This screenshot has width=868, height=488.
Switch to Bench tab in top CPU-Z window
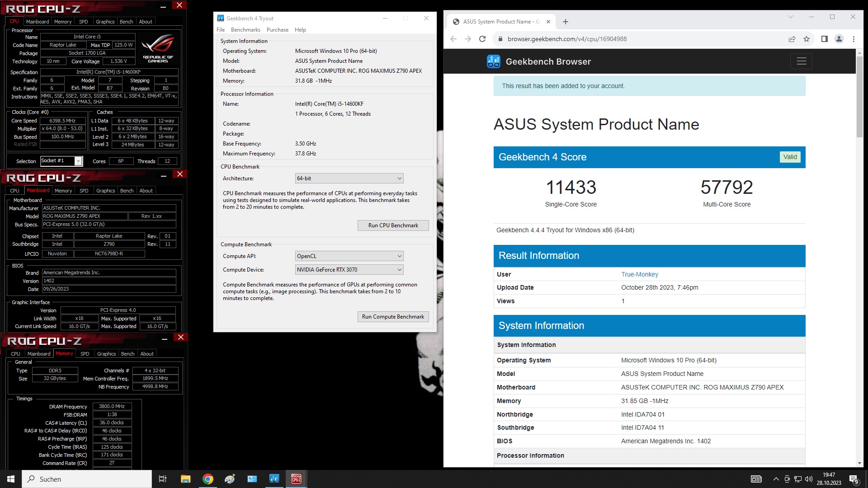[127, 22]
